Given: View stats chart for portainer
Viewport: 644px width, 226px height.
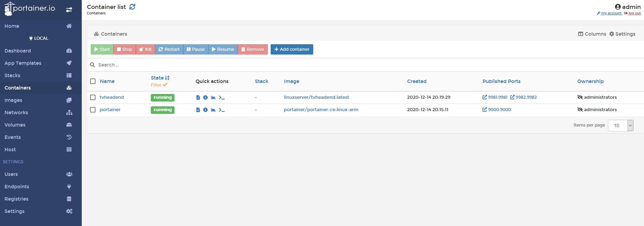Looking at the screenshot, I should 213,110.
